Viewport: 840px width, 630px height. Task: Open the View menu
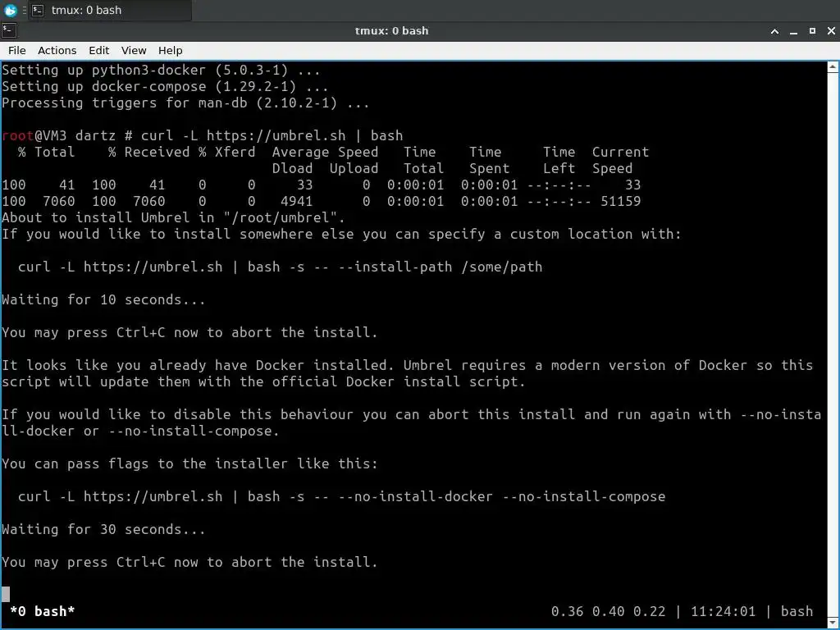pos(134,50)
